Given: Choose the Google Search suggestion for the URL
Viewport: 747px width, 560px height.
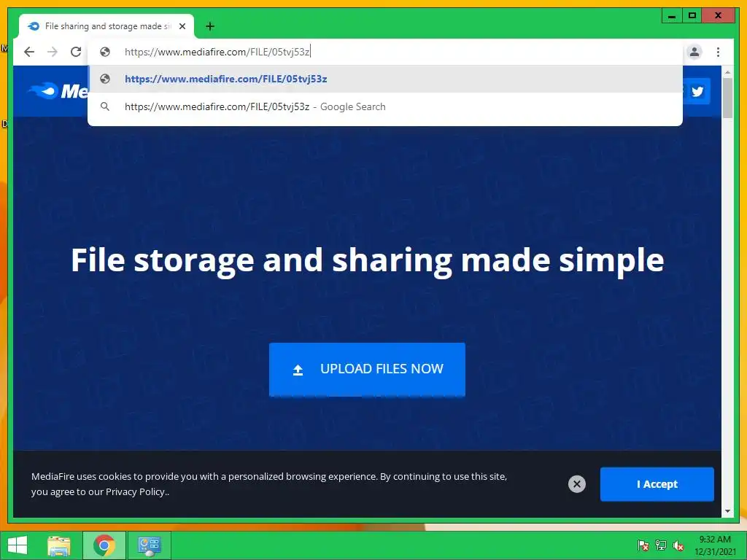Looking at the screenshot, I should [385, 106].
